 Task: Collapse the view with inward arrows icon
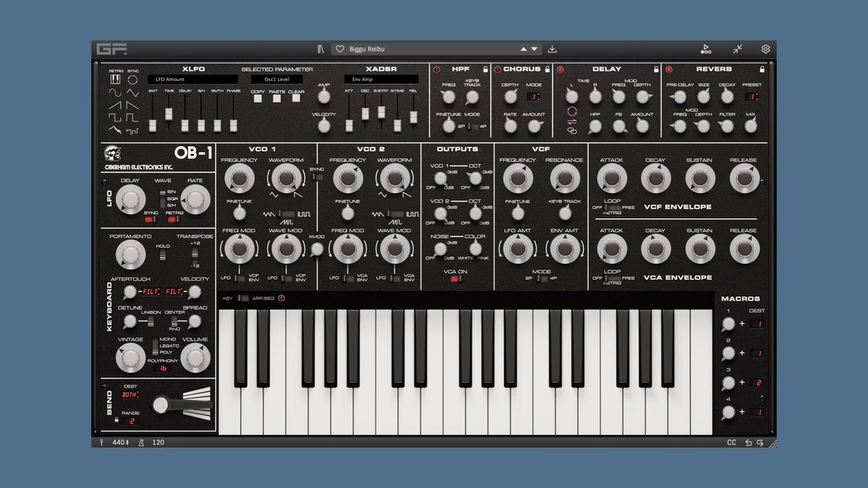(736, 49)
